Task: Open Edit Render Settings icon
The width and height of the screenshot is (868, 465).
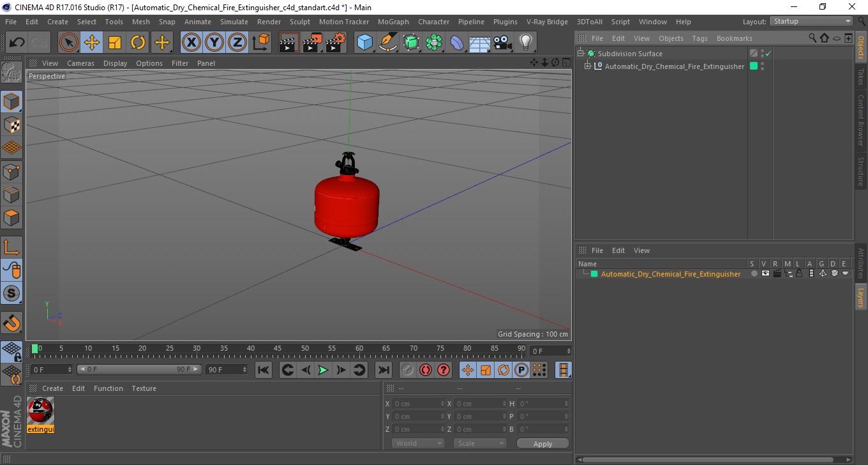Action: coord(335,43)
